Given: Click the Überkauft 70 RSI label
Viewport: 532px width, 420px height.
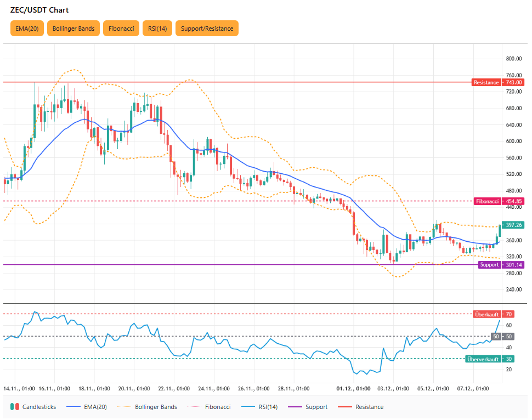Looking at the screenshot, I should 493,314.
